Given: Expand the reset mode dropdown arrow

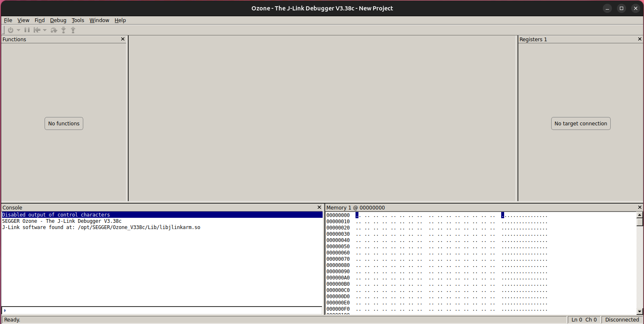Looking at the screenshot, I should (45, 30).
